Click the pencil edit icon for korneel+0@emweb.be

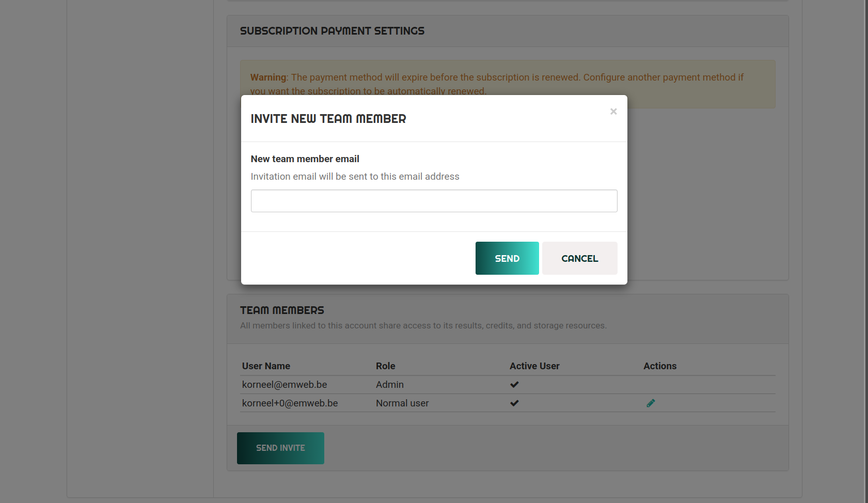(651, 403)
